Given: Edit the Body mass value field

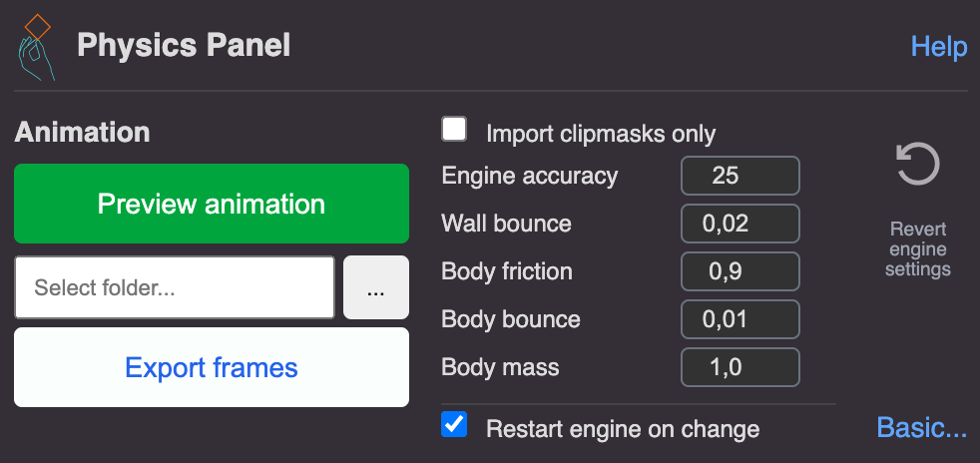Looking at the screenshot, I should (x=740, y=367).
